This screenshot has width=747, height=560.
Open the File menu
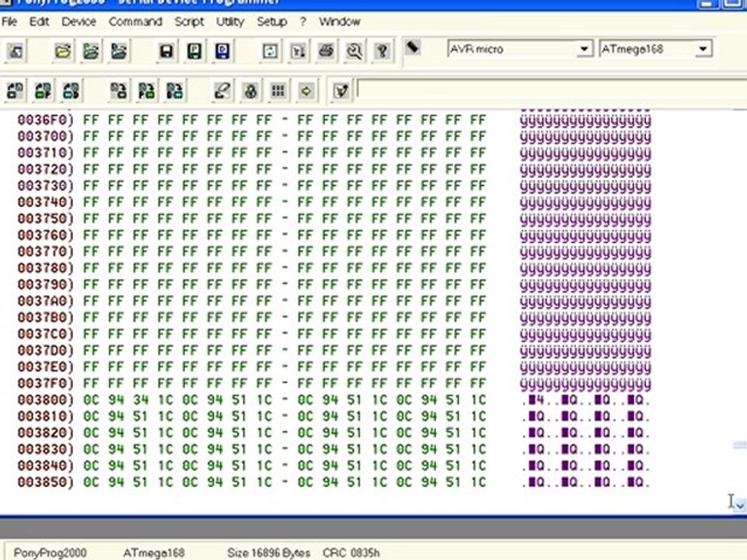[9, 22]
